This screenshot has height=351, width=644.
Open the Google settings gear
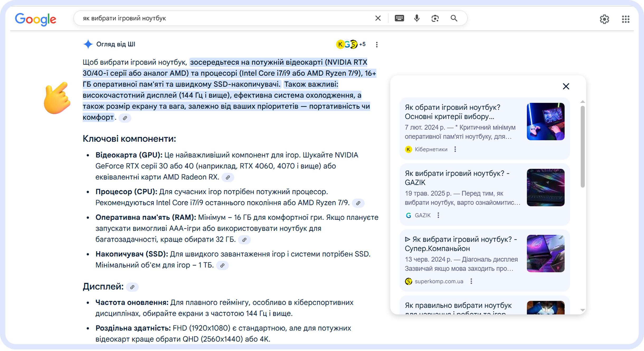pyautogui.click(x=605, y=19)
